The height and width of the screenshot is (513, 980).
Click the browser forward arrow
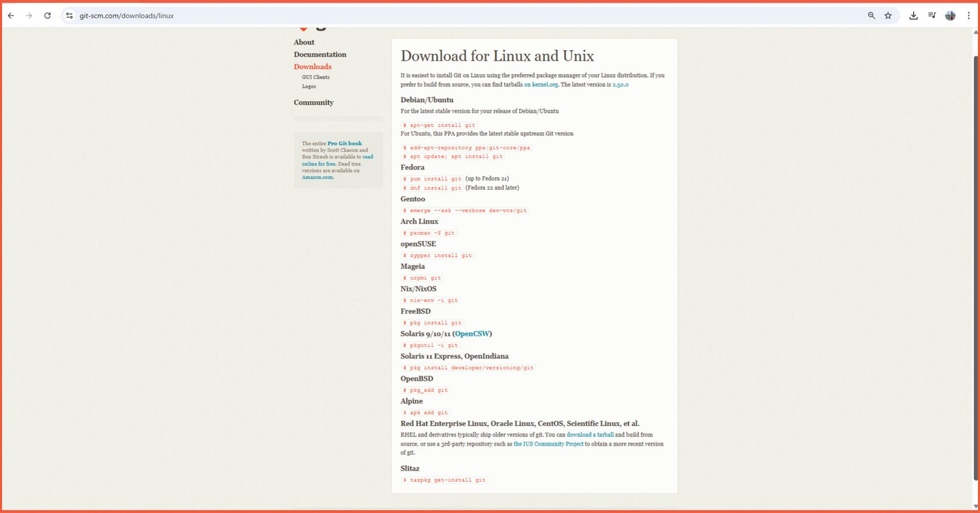tap(29, 16)
